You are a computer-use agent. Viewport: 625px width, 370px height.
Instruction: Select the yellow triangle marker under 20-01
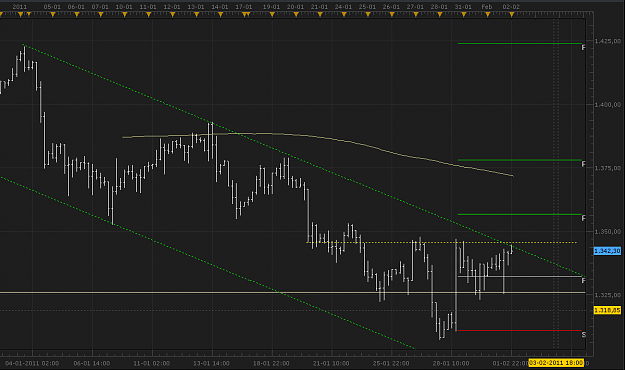click(296, 15)
